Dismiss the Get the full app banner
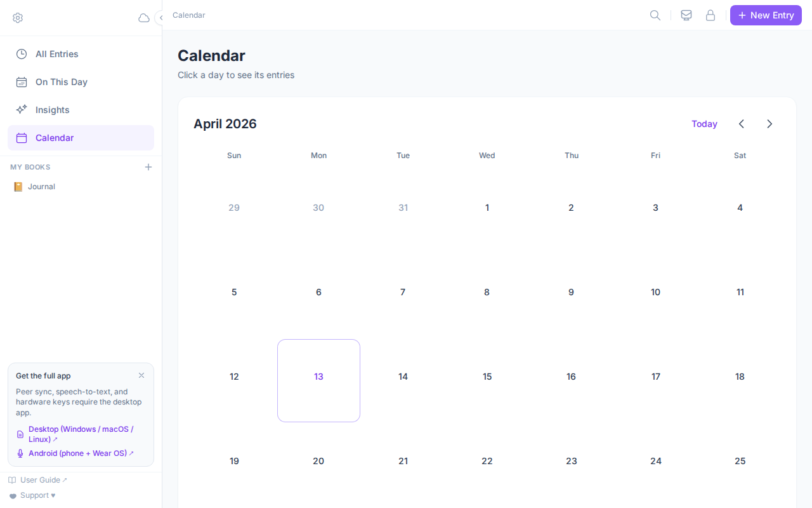Screen dimensions: 812x508 141,375
